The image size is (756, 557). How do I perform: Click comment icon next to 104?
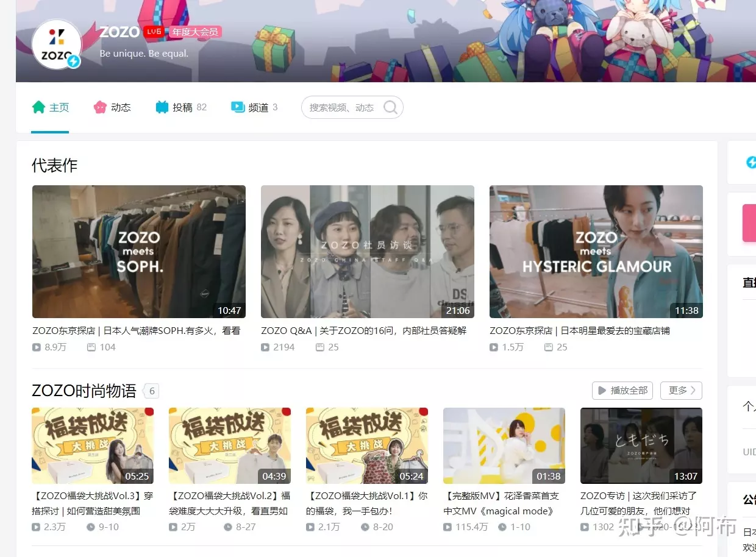point(91,347)
